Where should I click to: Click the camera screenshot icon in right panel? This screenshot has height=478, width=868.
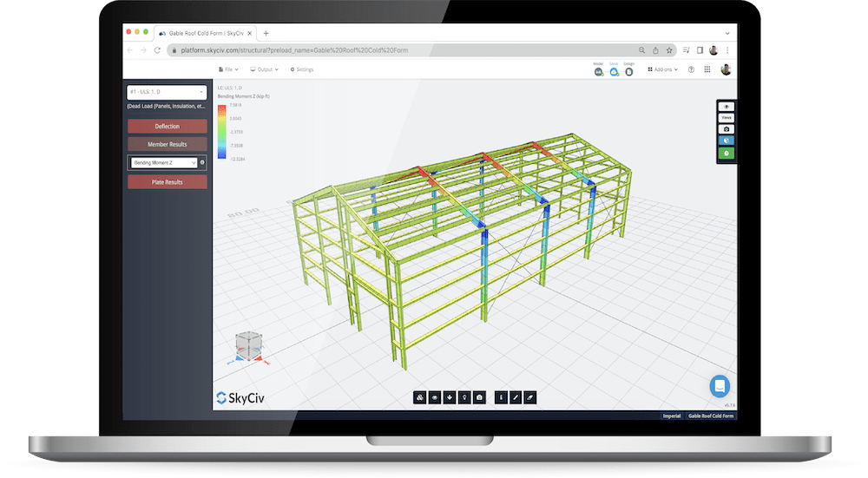point(727,129)
